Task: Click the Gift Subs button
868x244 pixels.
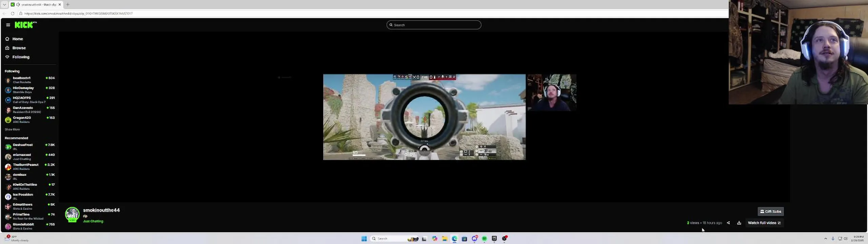Action: coord(770,211)
